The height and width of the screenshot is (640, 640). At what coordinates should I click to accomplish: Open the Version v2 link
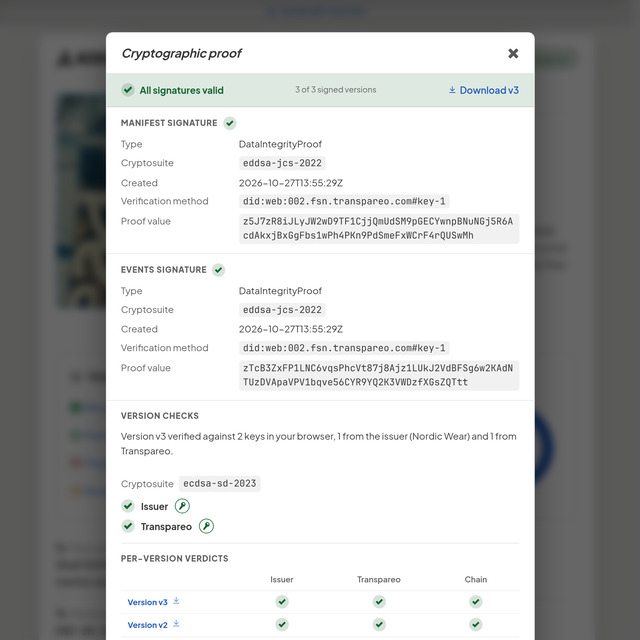(x=147, y=625)
